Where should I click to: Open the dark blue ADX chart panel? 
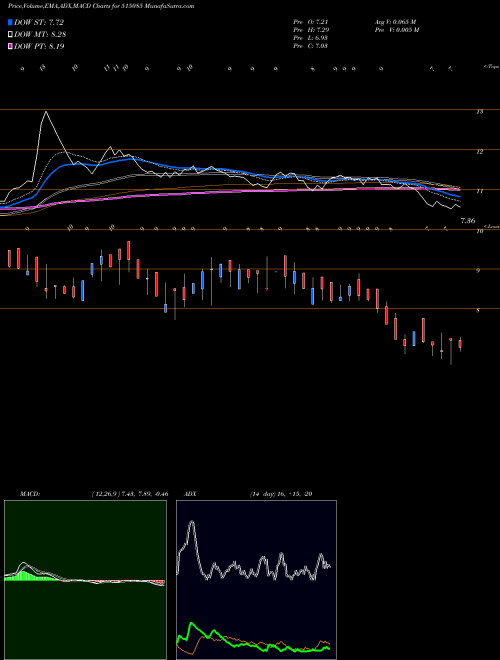(256, 580)
